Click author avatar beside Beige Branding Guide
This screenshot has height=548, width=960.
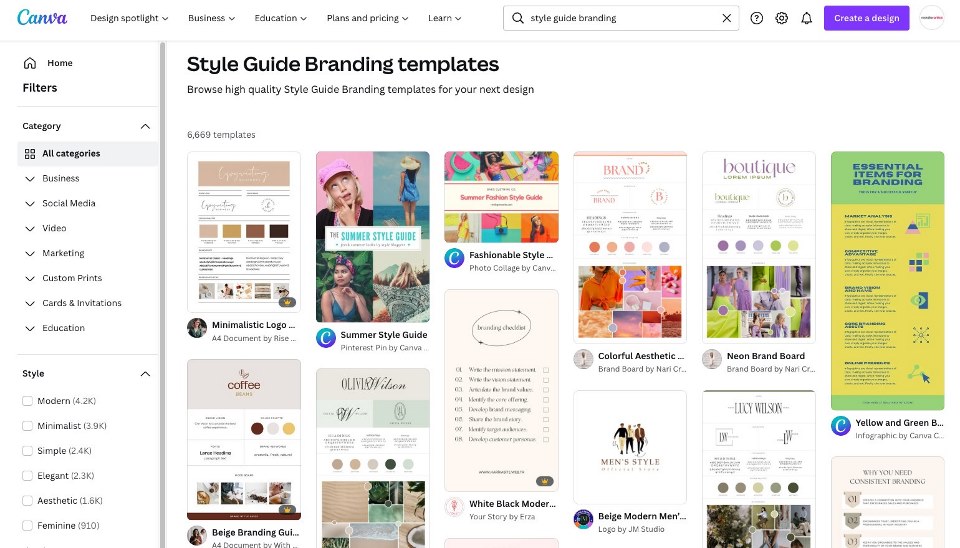click(x=197, y=536)
